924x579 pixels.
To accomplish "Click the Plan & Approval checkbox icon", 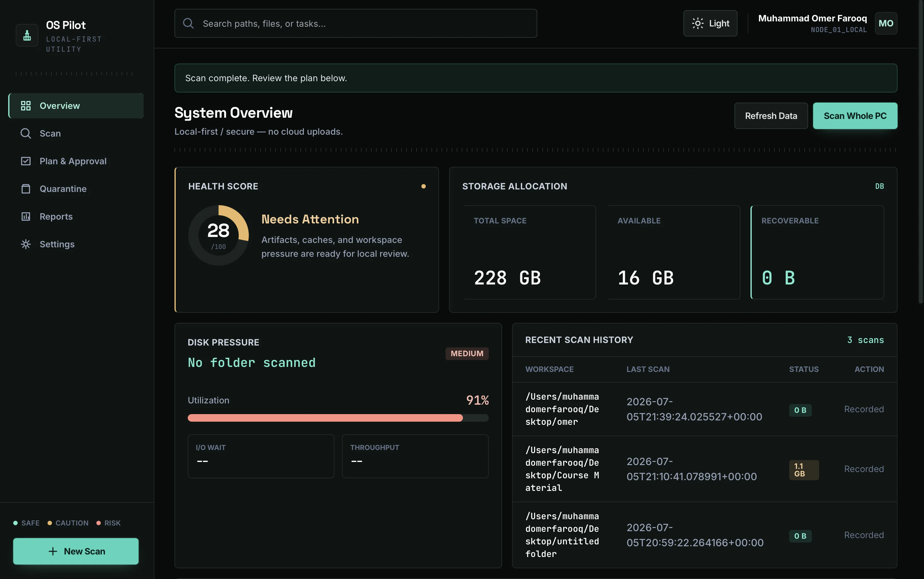I will point(26,161).
